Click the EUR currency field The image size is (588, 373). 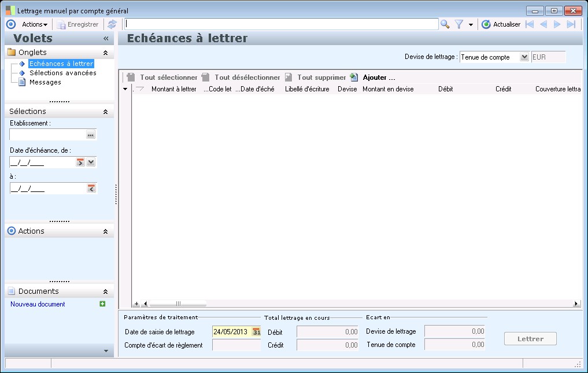tap(548, 57)
